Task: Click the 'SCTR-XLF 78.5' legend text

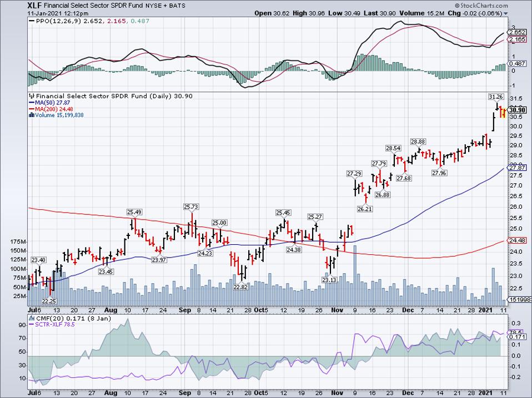Action: tap(55, 324)
